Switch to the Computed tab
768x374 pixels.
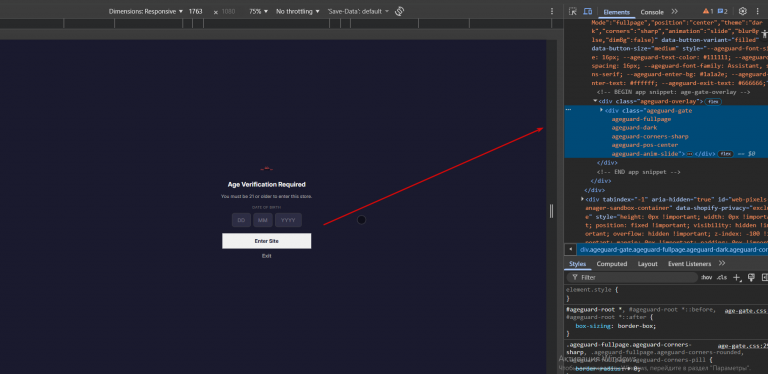pos(612,264)
